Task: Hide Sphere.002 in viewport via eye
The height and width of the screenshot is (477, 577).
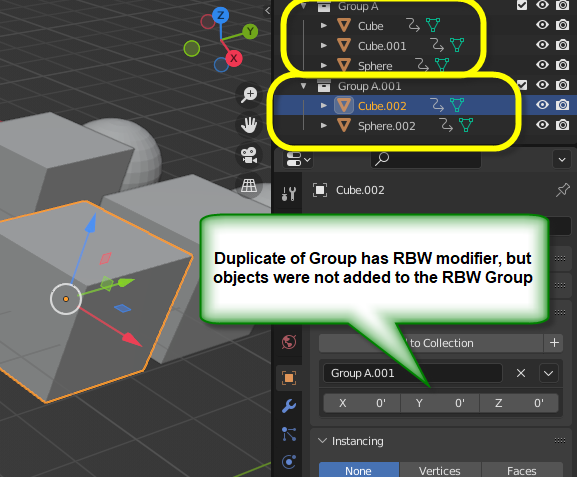Action: [542, 125]
